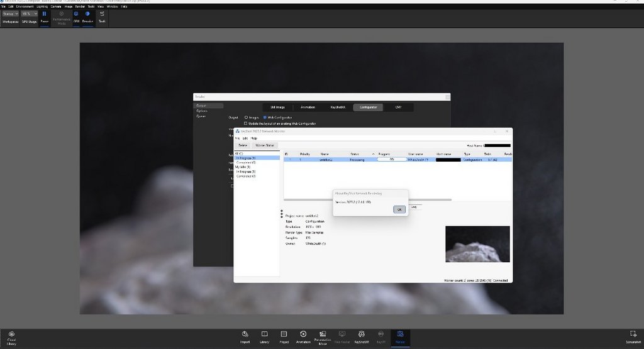Open the Camera menu
Viewport: 644px width, 349px height.
56,6
